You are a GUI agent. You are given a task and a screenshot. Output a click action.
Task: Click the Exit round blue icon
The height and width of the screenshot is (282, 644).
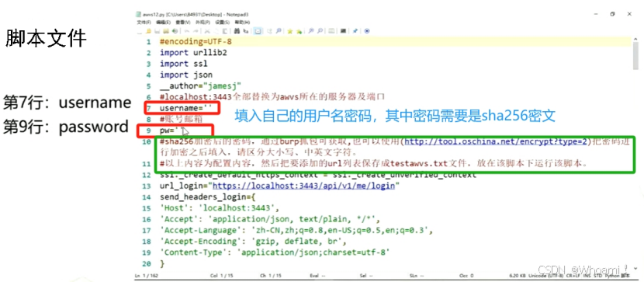367,31
